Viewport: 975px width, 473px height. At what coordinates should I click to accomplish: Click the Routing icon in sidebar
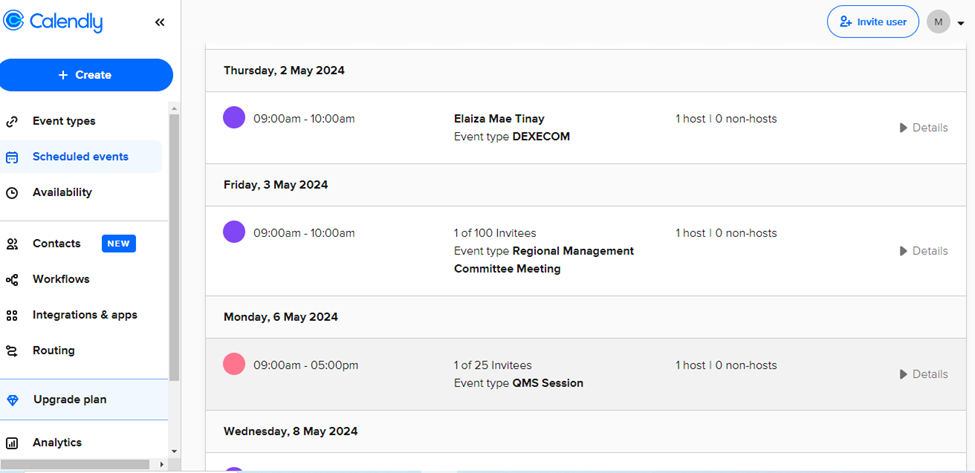[12, 351]
